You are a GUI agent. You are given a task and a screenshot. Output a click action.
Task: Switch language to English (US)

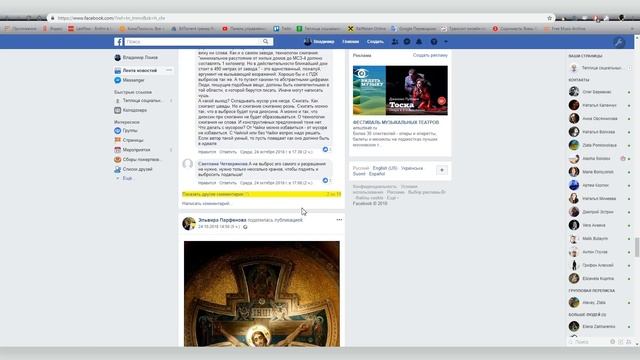coord(385,168)
